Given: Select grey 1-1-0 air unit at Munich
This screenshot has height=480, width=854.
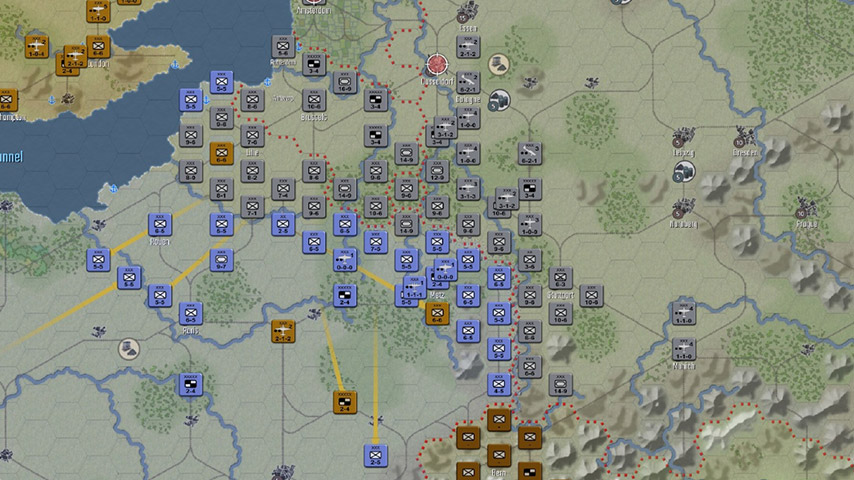Looking at the screenshot, I should point(684,349).
